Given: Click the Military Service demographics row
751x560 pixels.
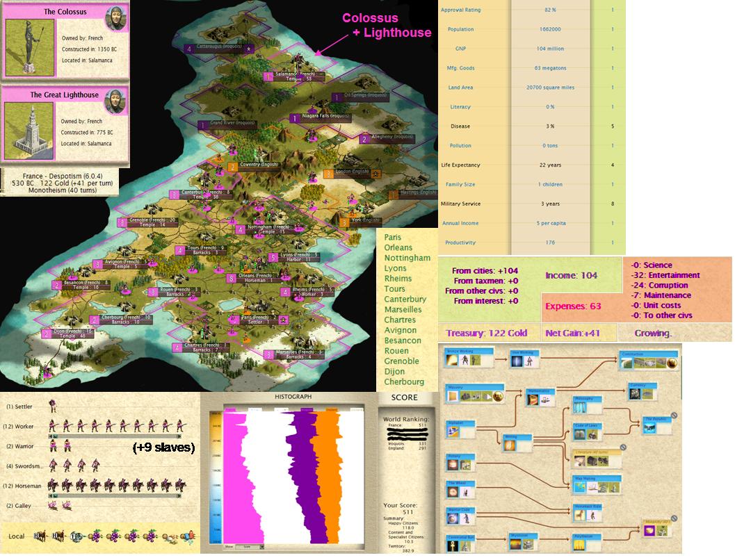Looking at the screenshot, I should pos(532,204).
